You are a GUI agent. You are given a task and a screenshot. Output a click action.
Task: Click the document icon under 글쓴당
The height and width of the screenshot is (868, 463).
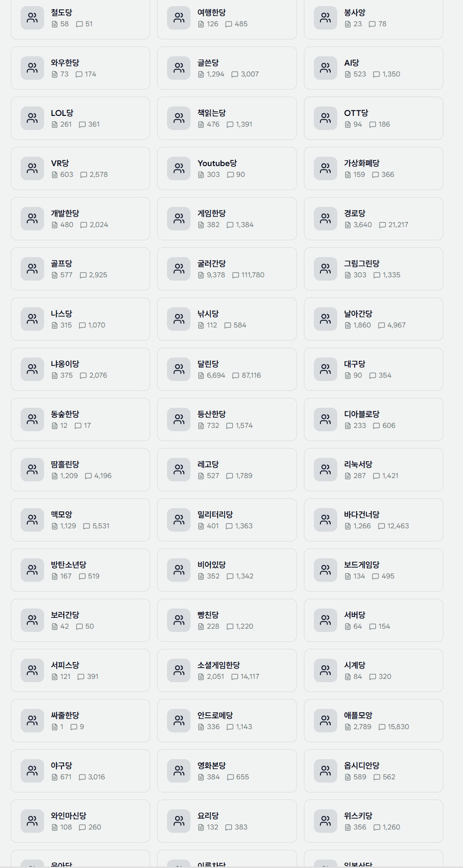[x=201, y=74]
